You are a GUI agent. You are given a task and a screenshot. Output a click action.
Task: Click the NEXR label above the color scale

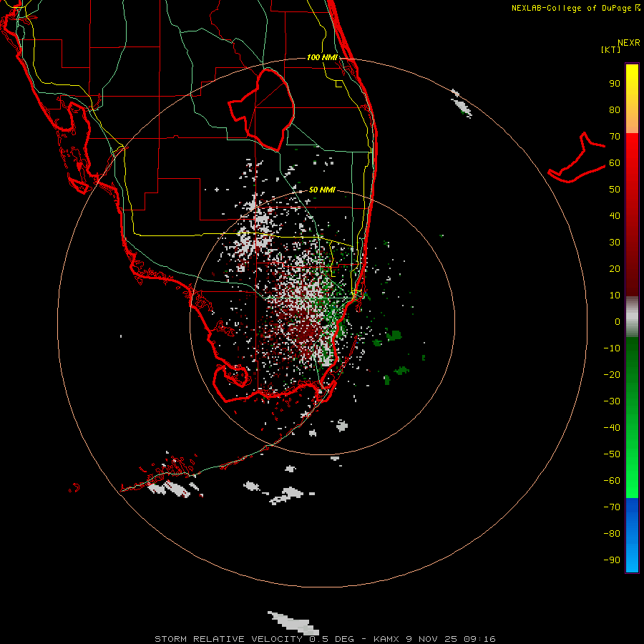[x=629, y=43]
